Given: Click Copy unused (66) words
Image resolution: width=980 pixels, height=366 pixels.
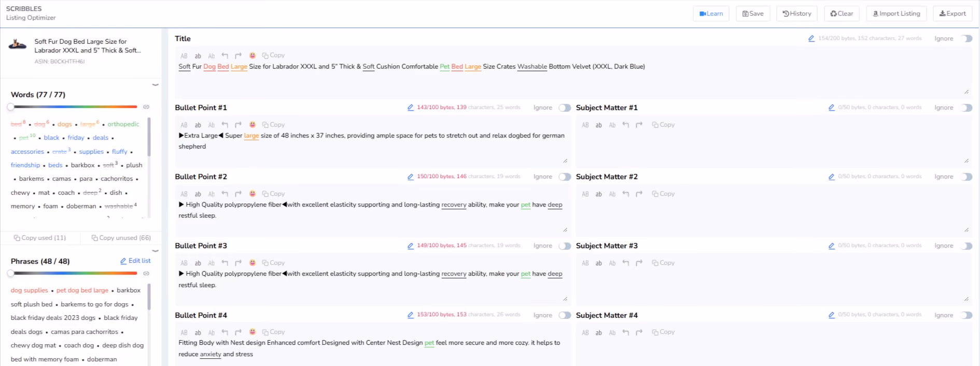Looking at the screenshot, I should 121,238.
